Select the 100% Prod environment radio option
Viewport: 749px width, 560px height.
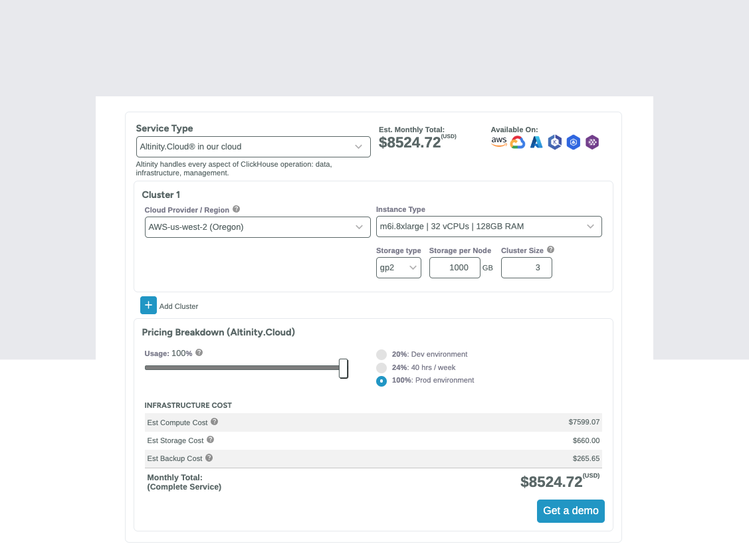pos(381,381)
